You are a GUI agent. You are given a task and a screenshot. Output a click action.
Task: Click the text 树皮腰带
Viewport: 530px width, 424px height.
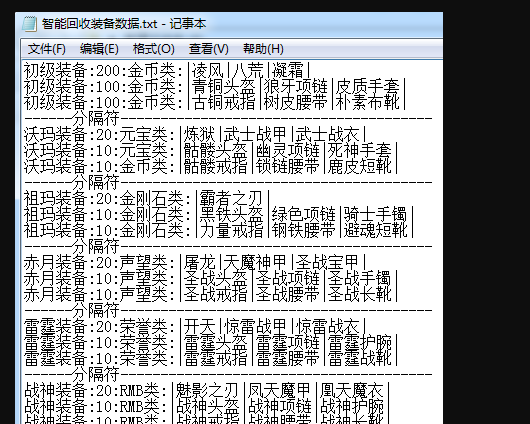click(x=296, y=102)
